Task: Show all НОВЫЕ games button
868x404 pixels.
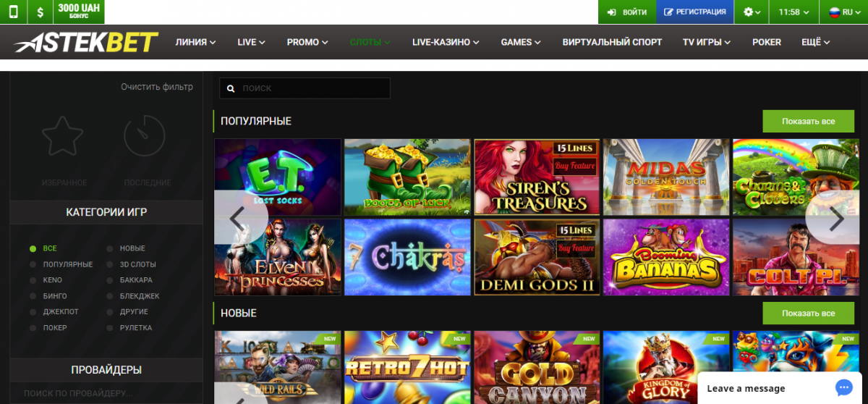Action: tap(808, 313)
